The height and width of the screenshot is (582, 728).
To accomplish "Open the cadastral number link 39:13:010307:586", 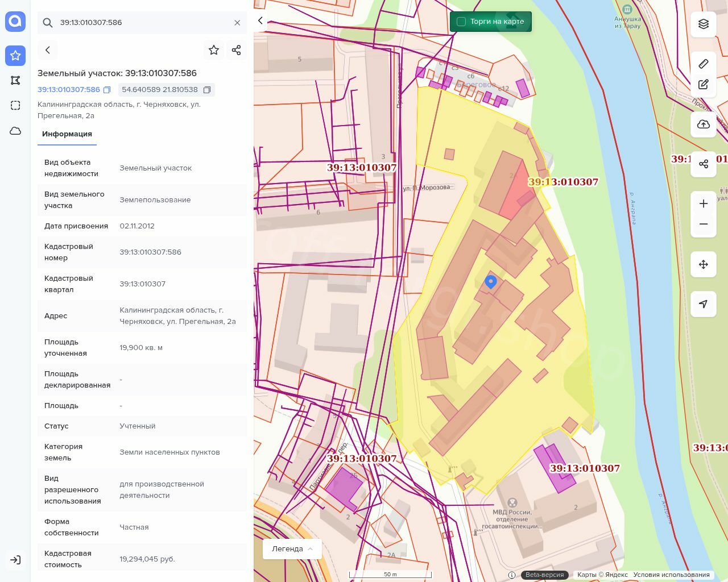I will pyautogui.click(x=68, y=90).
